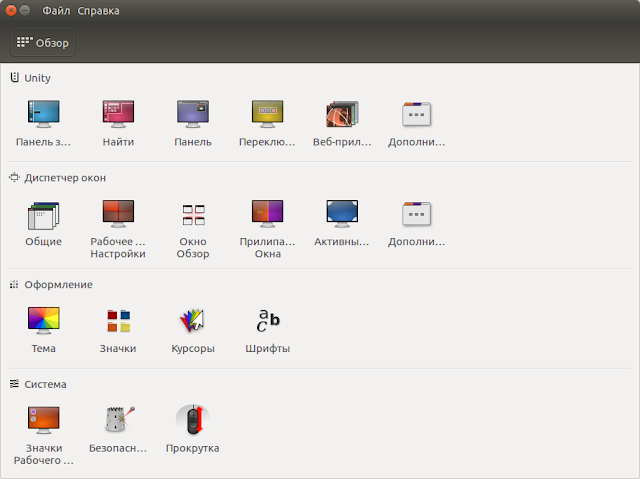Open the Курсоры cursors icon

pyautogui.click(x=192, y=321)
